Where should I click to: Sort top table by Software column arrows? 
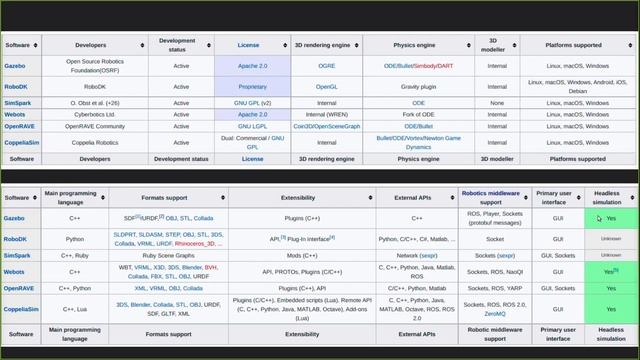coord(36,45)
